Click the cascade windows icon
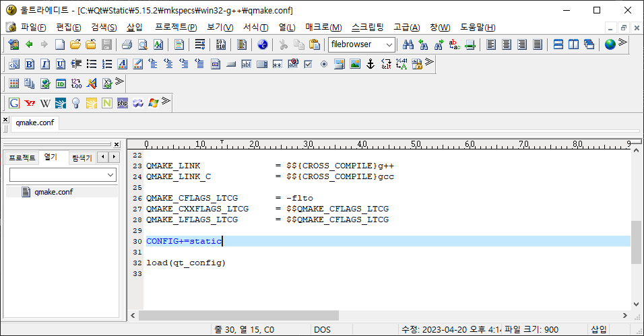The width and height of the screenshot is (644, 336). [x=589, y=44]
